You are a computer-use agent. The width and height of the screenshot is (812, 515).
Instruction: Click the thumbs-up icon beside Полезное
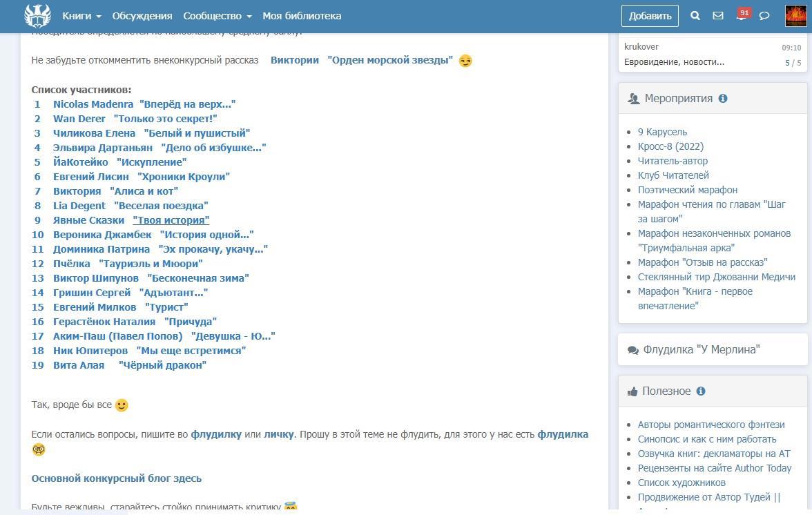pyautogui.click(x=632, y=391)
